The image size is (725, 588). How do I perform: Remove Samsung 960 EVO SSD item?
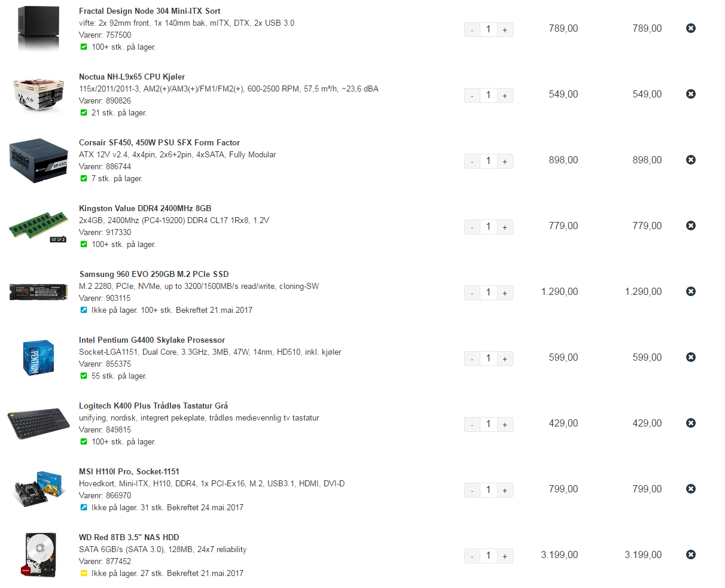691,291
